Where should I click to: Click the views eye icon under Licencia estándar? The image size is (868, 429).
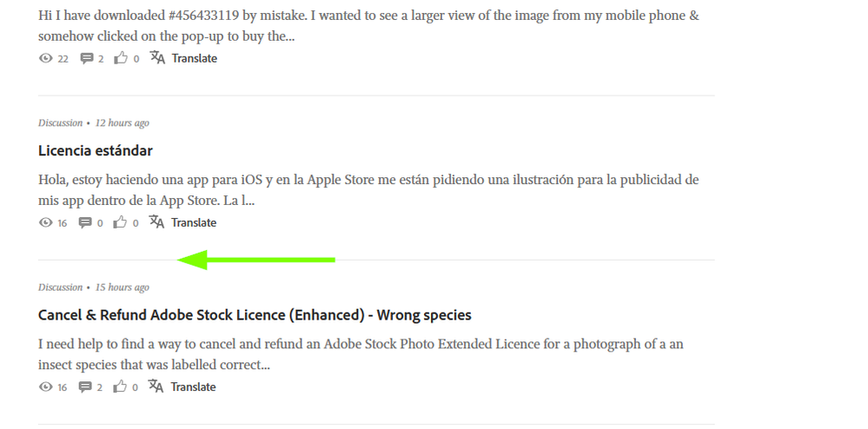point(46,223)
